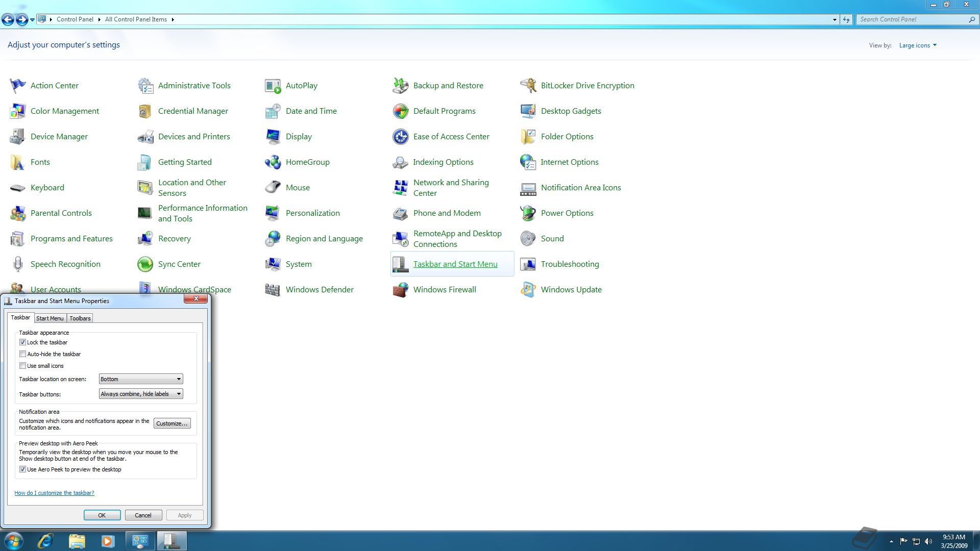Click in Search Control Panel field
980x551 pixels.
click(913, 19)
